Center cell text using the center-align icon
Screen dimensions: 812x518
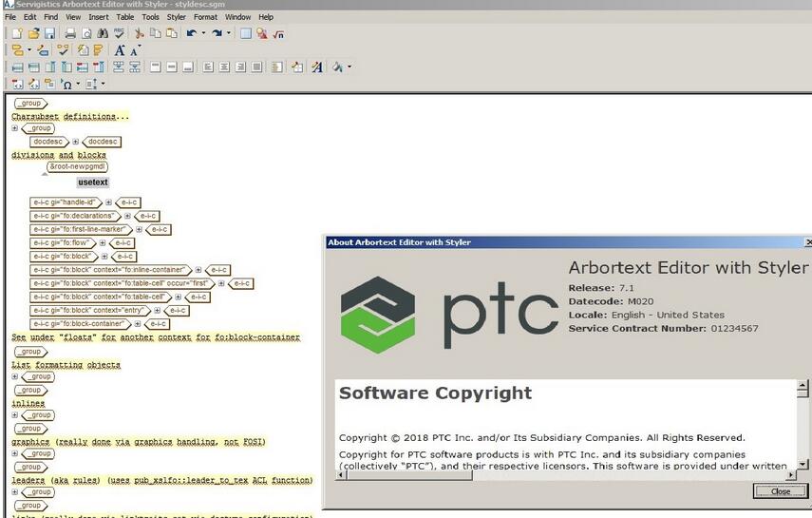[224, 67]
